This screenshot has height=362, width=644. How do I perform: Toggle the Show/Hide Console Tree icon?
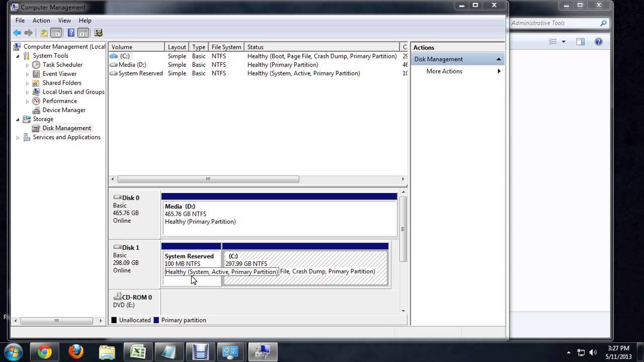(56, 33)
